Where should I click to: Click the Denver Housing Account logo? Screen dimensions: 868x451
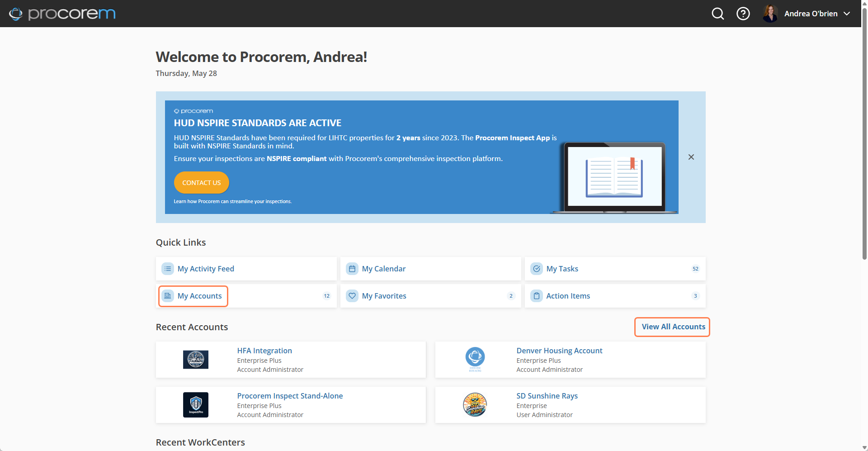click(475, 360)
